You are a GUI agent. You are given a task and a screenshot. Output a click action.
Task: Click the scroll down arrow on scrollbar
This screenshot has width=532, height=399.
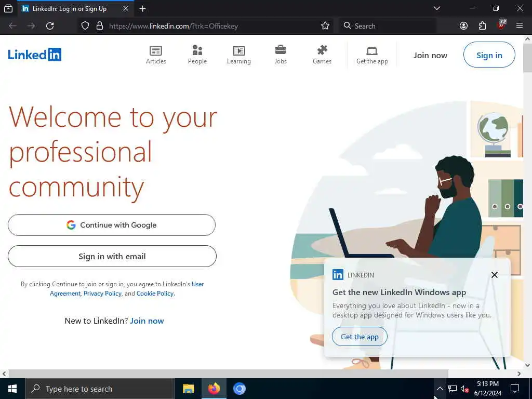[x=527, y=365]
